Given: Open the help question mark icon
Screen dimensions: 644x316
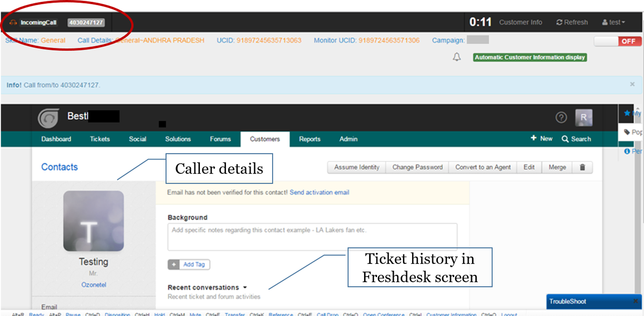Looking at the screenshot, I should coord(561,117).
